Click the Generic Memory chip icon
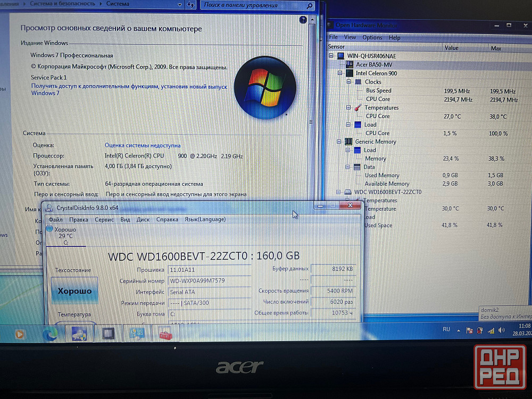Image resolution: width=532 pixels, height=399 pixels. coord(348,142)
